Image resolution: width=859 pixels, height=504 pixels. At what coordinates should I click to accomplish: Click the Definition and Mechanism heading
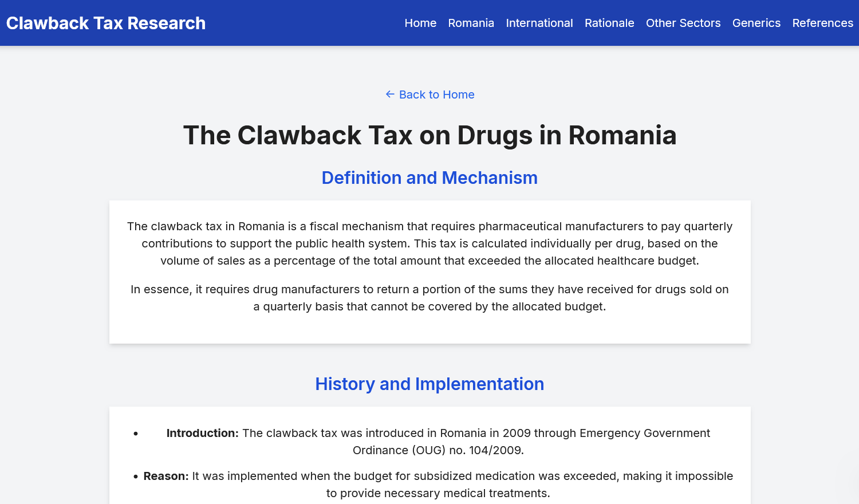pos(429,178)
